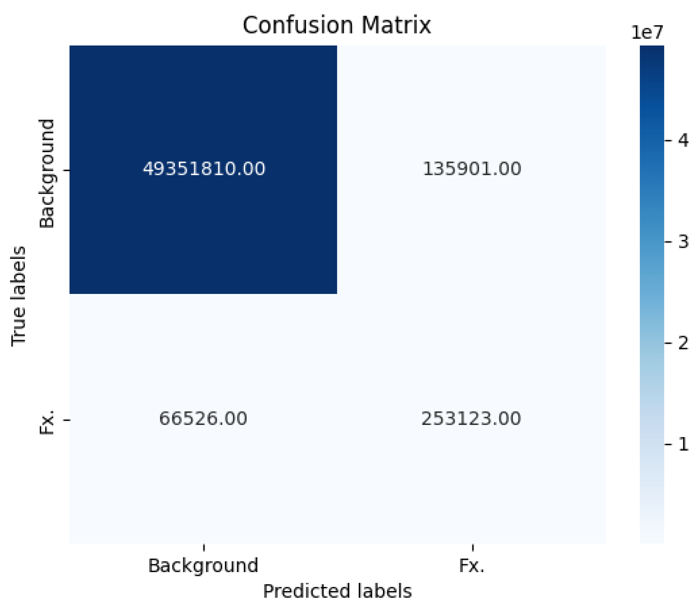Click the 49351810.00 value in the dark cell
The width and height of the screenshot is (700, 612).
coord(204,169)
